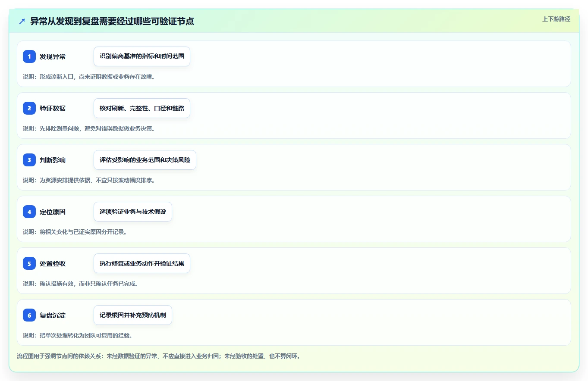Click the 执行修复或业务动作并验证结果 chip
The height and width of the screenshot is (381, 588).
[142, 263]
